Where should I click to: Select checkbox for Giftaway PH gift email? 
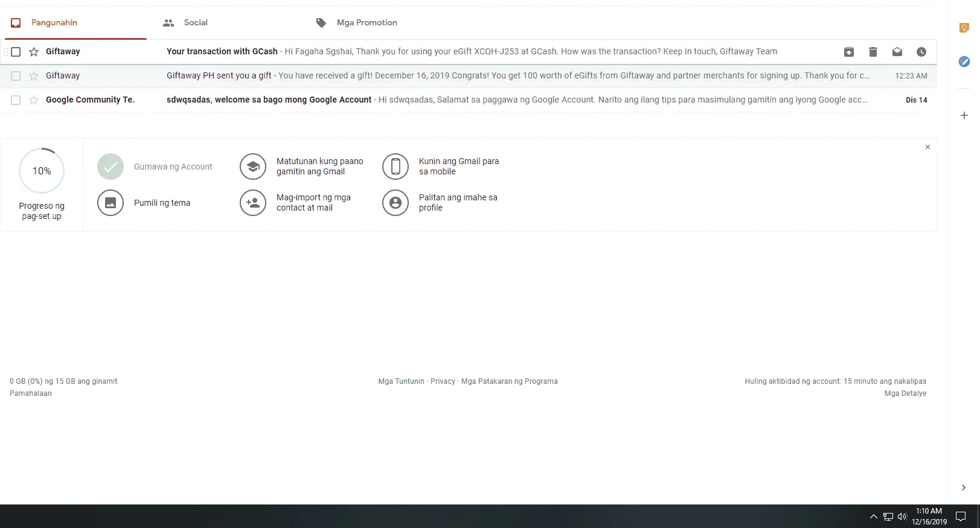pyautogui.click(x=16, y=76)
